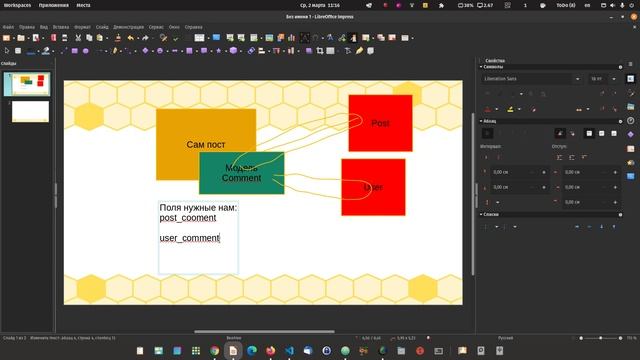Viewport: 640px width, 360px height.
Task: Open the Файл menu
Action: (9, 27)
